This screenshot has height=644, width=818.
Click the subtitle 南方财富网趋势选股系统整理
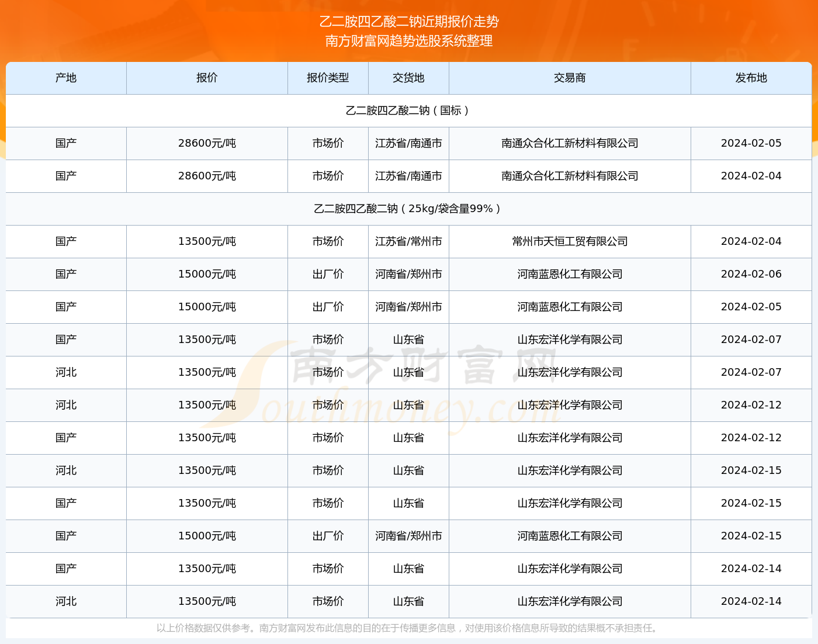coord(409,41)
